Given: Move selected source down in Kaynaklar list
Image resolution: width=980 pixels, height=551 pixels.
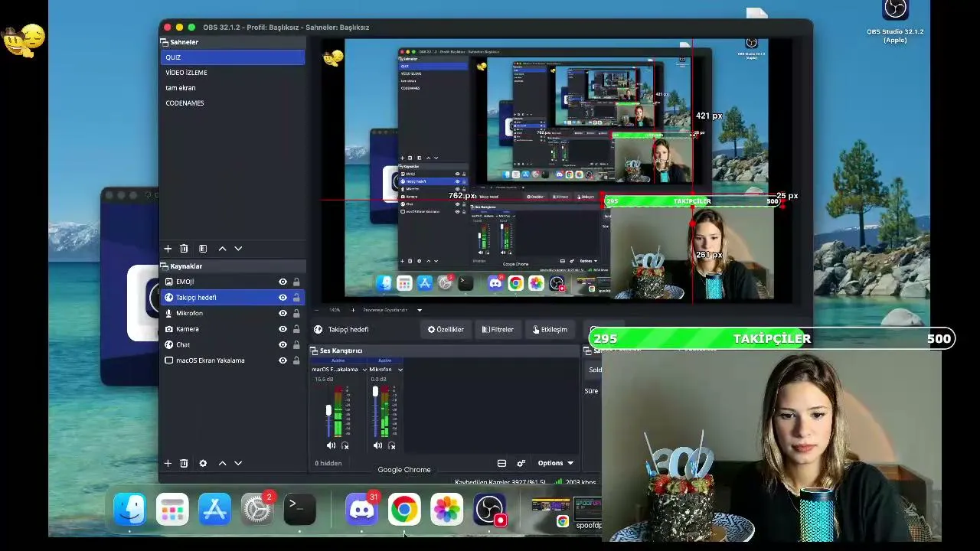Looking at the screenshot, I should [238, 463].
